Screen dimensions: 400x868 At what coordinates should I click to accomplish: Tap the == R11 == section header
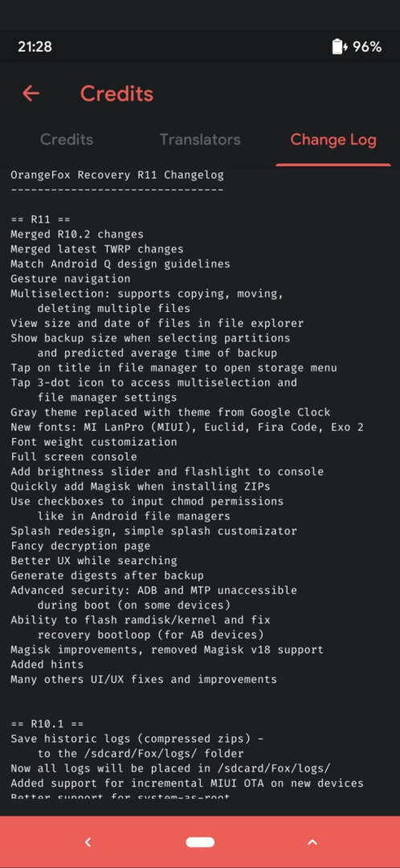tap(40, 219)
